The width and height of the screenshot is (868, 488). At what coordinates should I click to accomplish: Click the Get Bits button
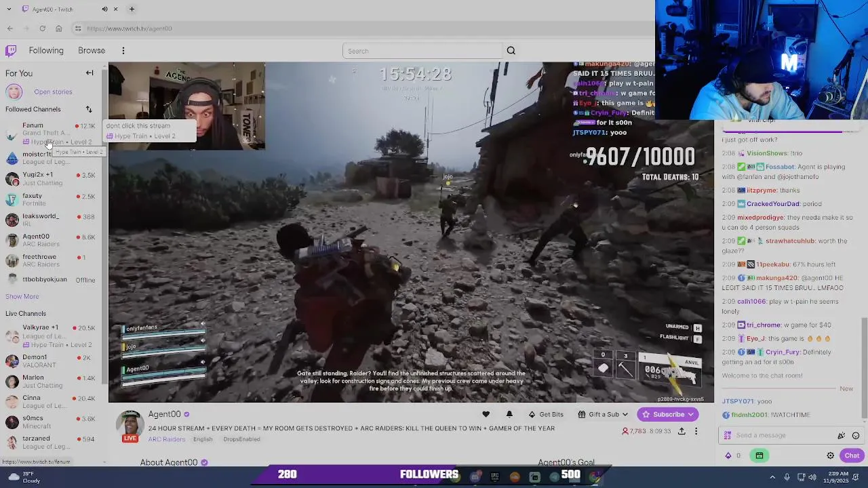coord(546,414)
